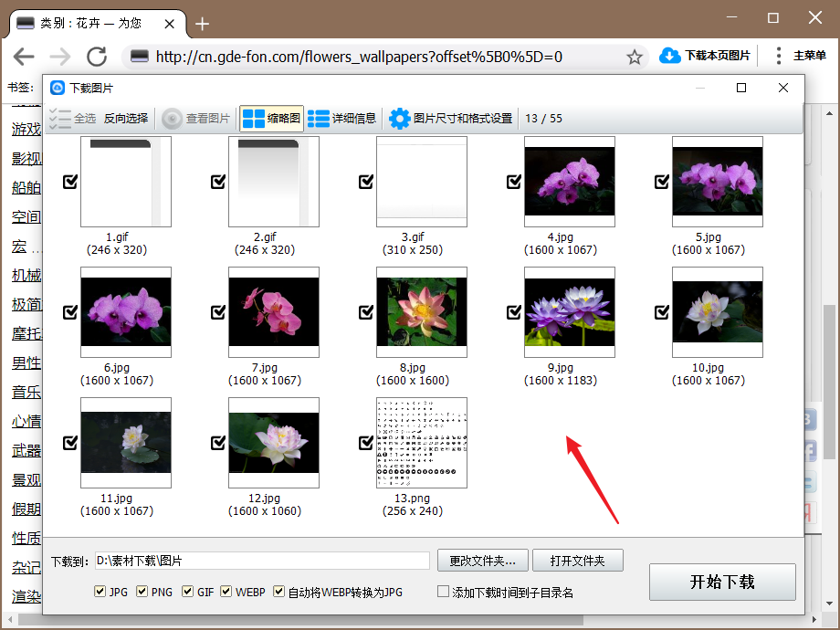Image resolution: width=840 pixels, height=630 pixels.
Task: Click the browser back arrow
Action: pyautogui.click(x=24, y=57)
